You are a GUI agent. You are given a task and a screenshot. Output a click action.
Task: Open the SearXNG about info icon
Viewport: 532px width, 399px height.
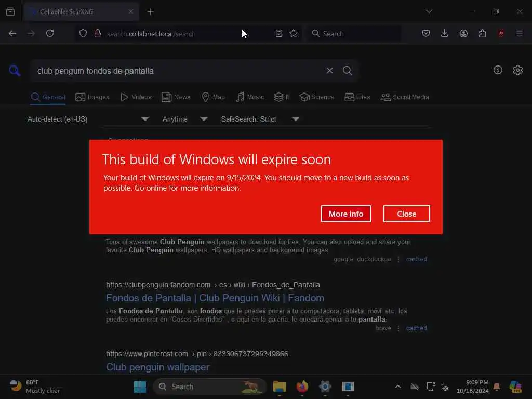[498, 70]
